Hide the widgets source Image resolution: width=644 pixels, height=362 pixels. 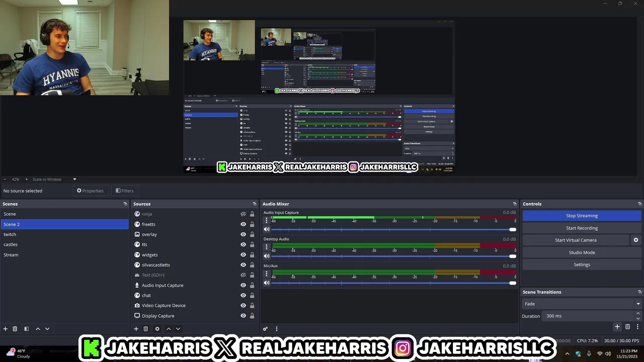[244, 255]
